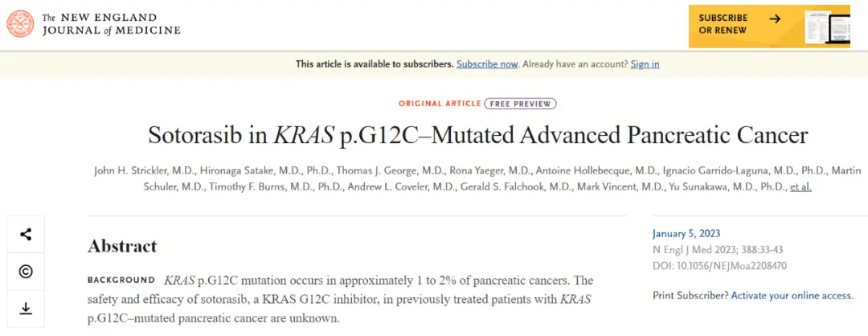Click the arrow on Subscribe or Renew banner

point(774,18)
